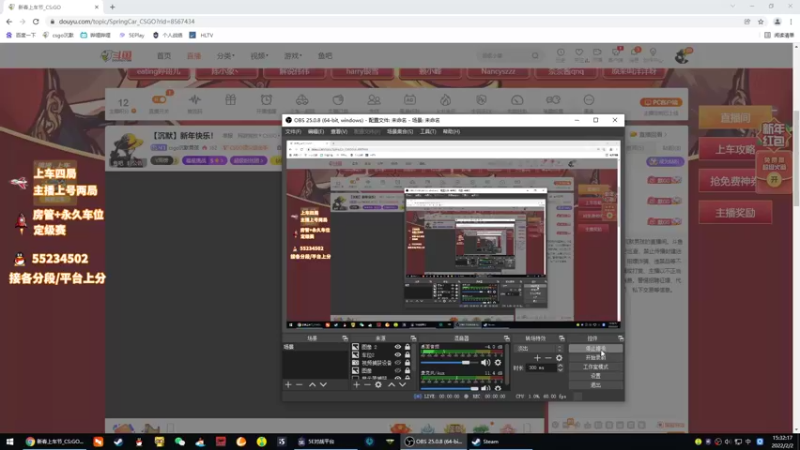Toggle visibility of the second source row
The width and height of the screenshot is (800, 450).
click(397, 355)
